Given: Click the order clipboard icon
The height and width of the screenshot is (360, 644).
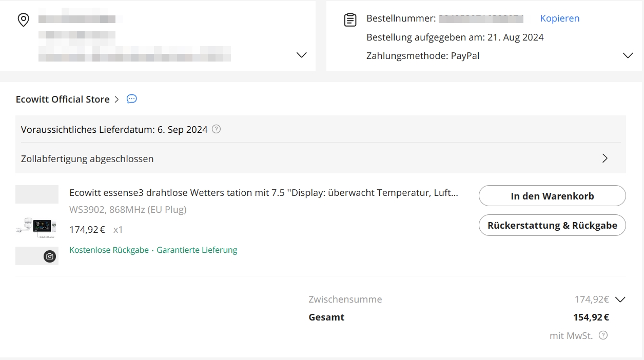Looking at the screenshot, I should pos(350,20).
